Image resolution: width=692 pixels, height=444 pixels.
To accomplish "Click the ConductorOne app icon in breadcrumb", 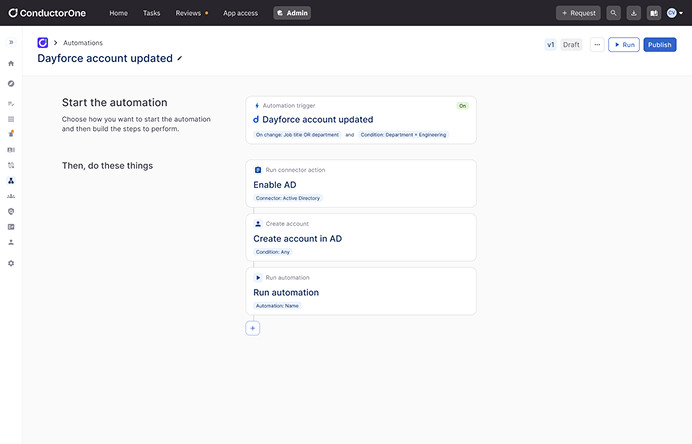I will click(43, 43).
